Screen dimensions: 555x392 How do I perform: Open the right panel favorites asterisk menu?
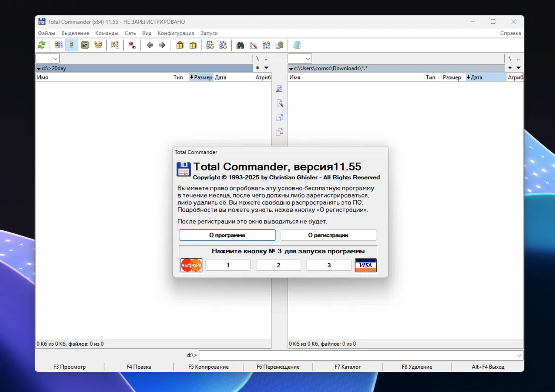coord(510,68)
